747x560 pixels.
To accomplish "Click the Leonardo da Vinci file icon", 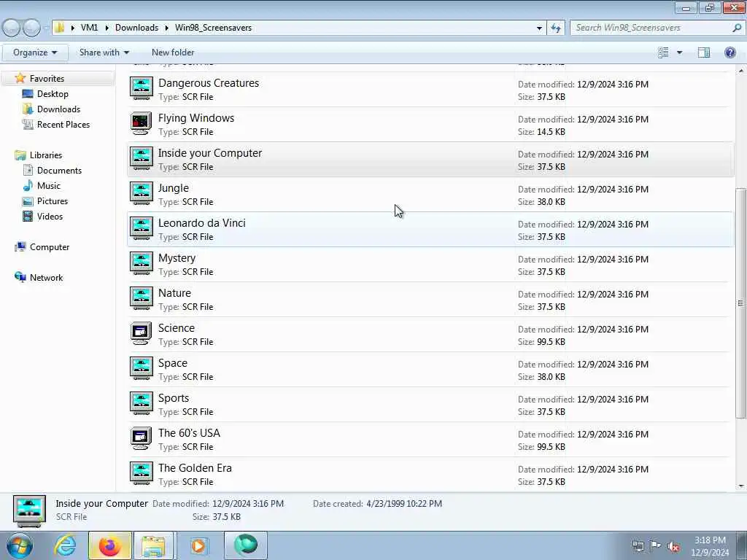I will (142, 228).
